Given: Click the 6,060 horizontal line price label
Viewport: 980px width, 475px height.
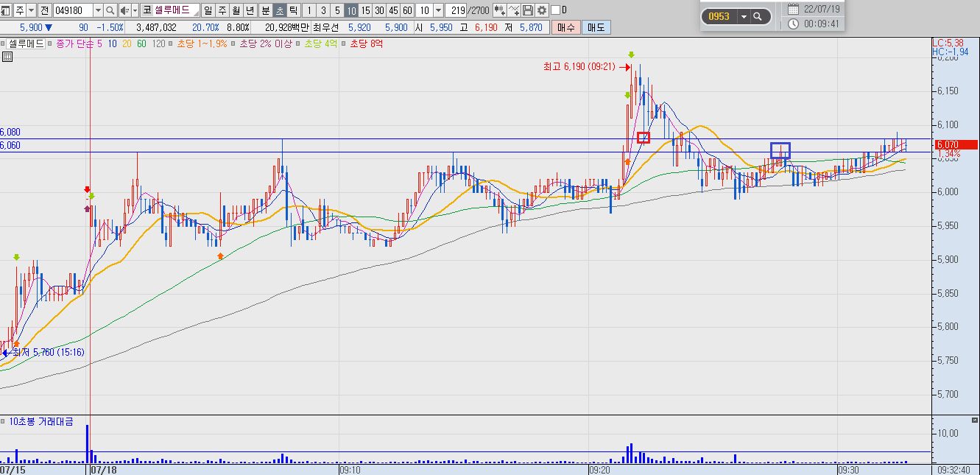Looking at the screenshot, I should (10, 145).
